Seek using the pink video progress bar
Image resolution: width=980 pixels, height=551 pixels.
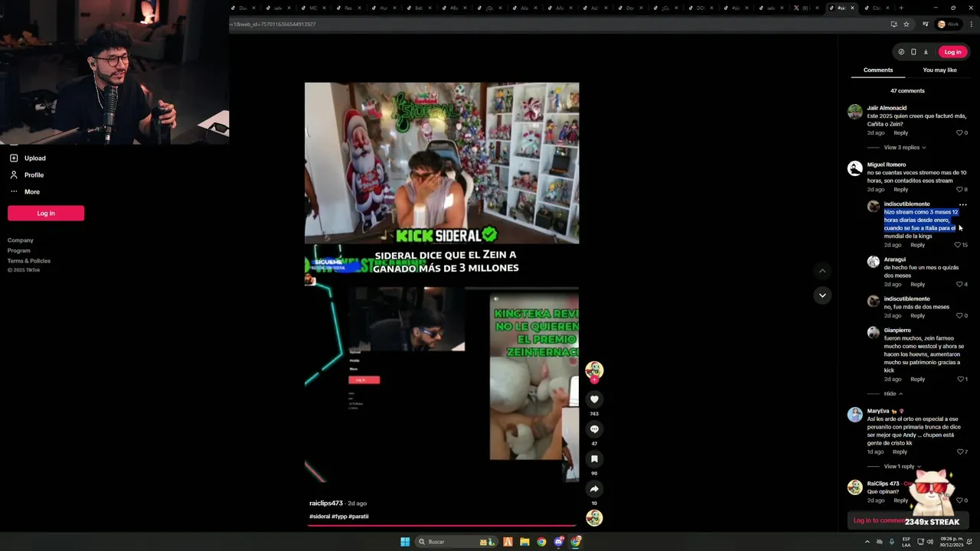tap(442, 526)
